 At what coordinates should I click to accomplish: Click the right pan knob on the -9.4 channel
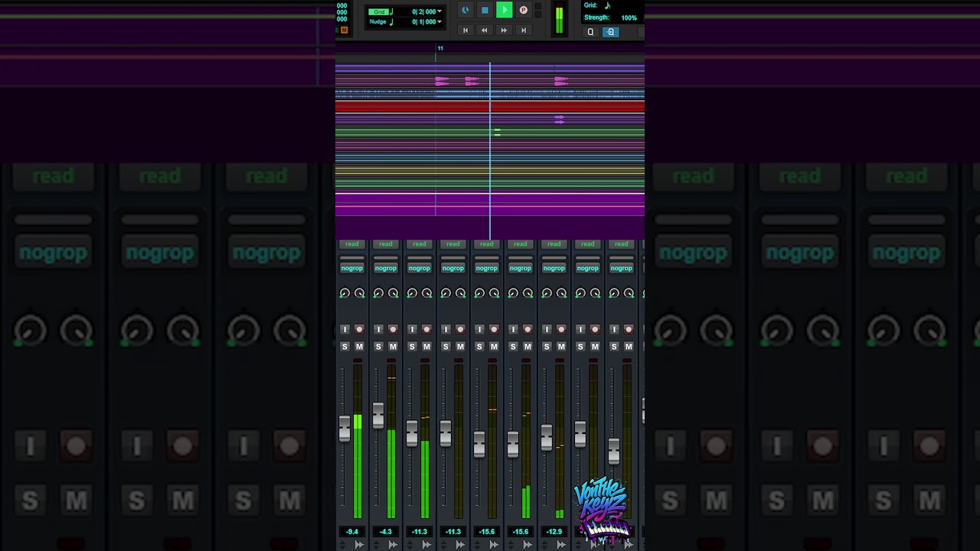coord(359,293)
